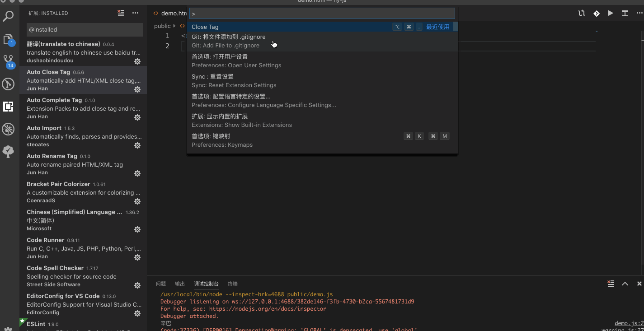Click the @installed extensions search field
Screen dimensions: 644x331
pos(85,29)
